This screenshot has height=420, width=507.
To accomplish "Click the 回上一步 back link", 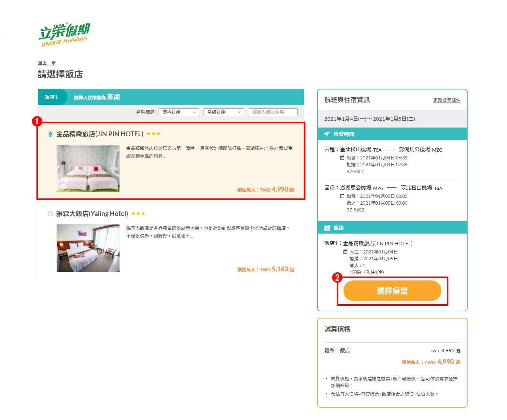I will point(47,63).
